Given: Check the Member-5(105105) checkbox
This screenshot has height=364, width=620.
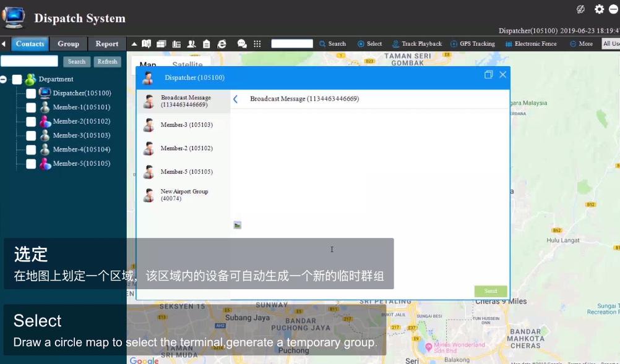Looking at the screenshot, I should [x=31, y=164].
